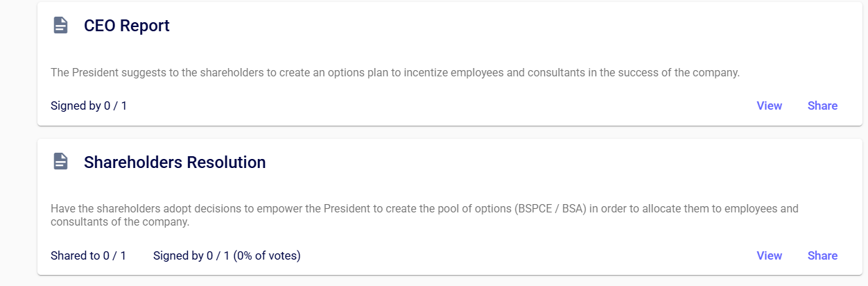View the CEO Report document
868x286 pixels.
tap(769, 106)
